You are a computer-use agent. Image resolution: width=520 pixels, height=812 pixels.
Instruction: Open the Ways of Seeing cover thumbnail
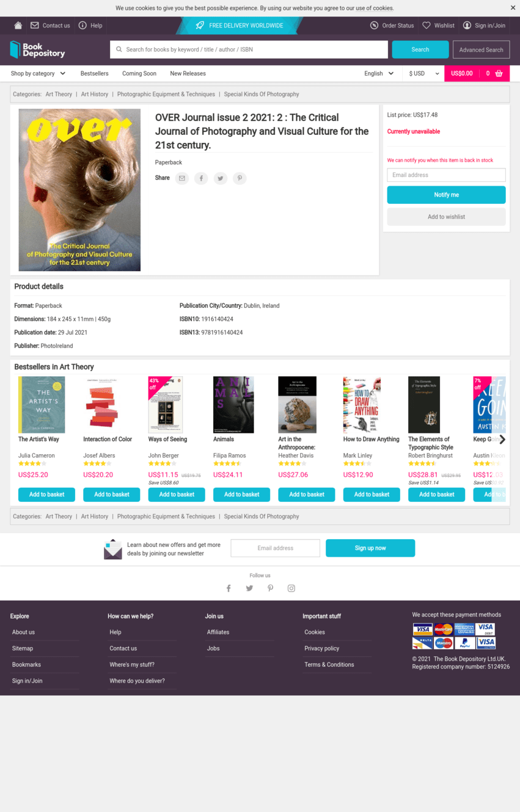165,405
